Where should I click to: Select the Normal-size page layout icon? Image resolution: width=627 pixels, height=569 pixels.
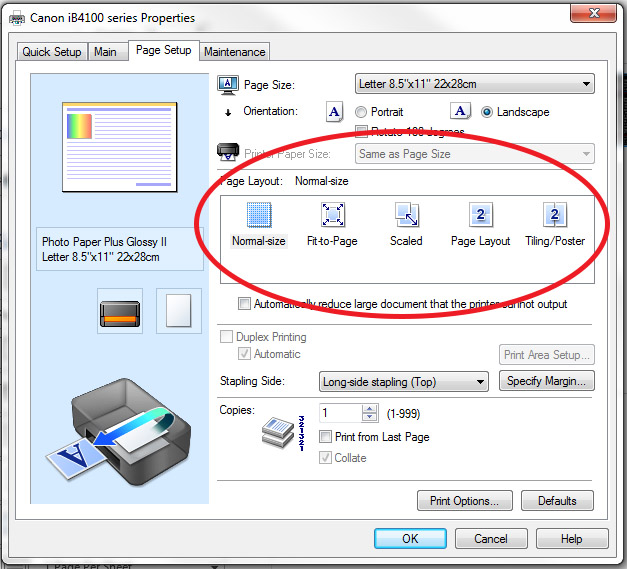[259, 216]
